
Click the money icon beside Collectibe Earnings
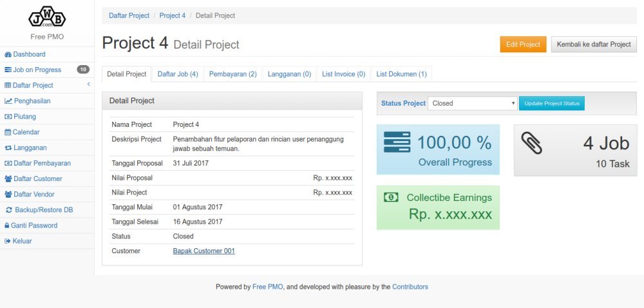pyautogui.click(x=391, y=197)
